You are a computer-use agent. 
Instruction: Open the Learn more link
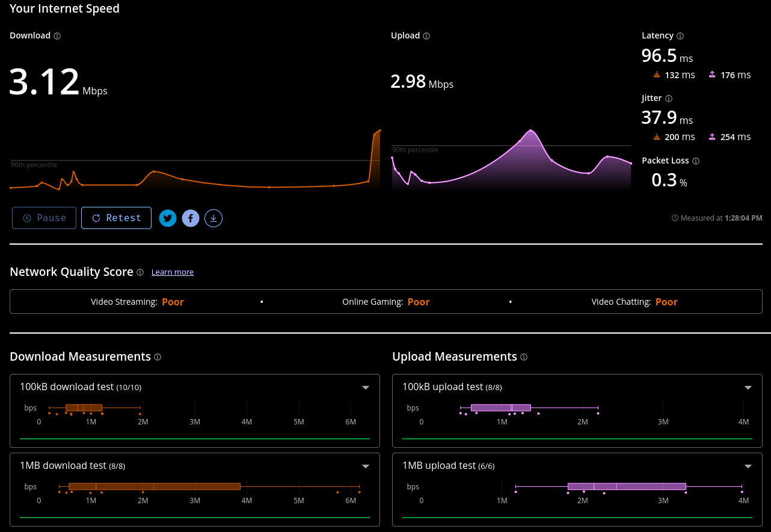[173, 272]
